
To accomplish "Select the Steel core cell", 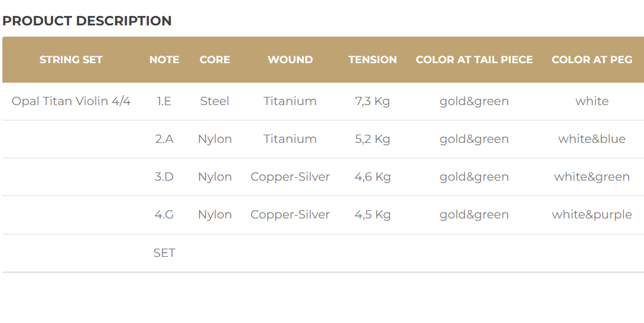I will point(214,101).
